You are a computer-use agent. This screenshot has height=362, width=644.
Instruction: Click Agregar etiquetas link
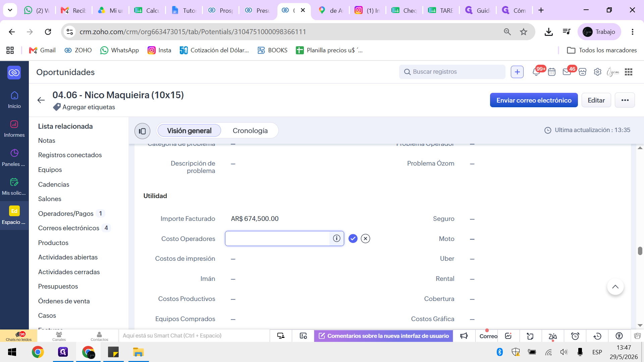[x=89, y=107]
